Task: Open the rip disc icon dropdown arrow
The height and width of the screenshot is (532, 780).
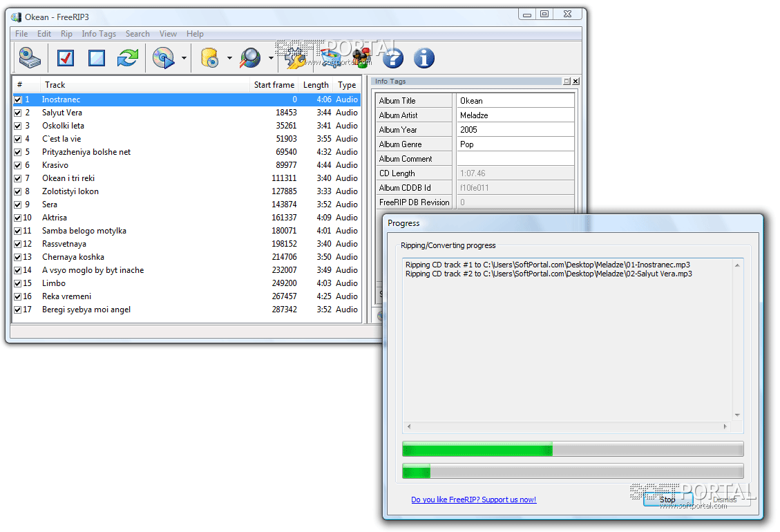Action: pyautogui.click(x=184, y=58)
